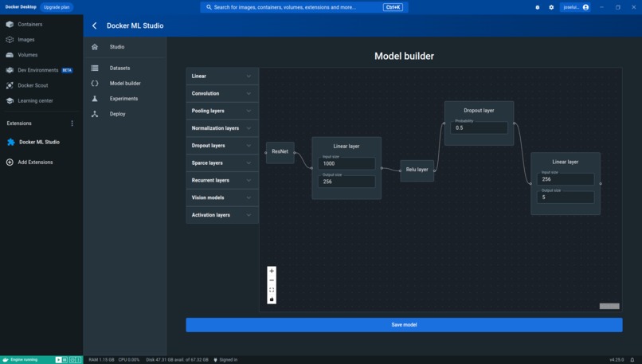The image size is (642, 364).
Task: Open the engine more options menu
Action: tap(79, 360)
